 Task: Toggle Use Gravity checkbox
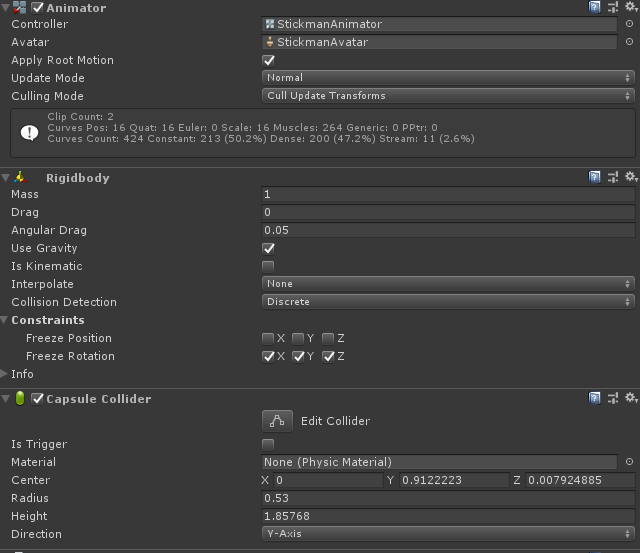pyautogui.click(x=268, y=248)
